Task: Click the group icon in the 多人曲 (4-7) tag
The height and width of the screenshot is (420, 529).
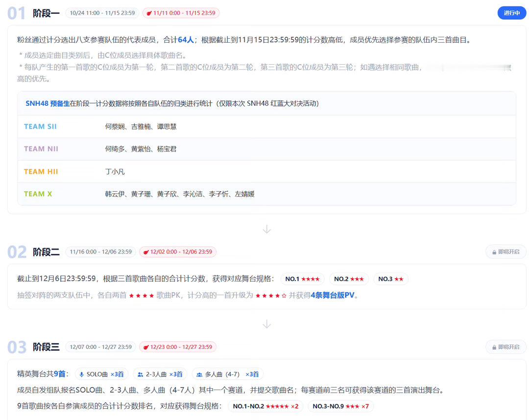Action: 199,374
